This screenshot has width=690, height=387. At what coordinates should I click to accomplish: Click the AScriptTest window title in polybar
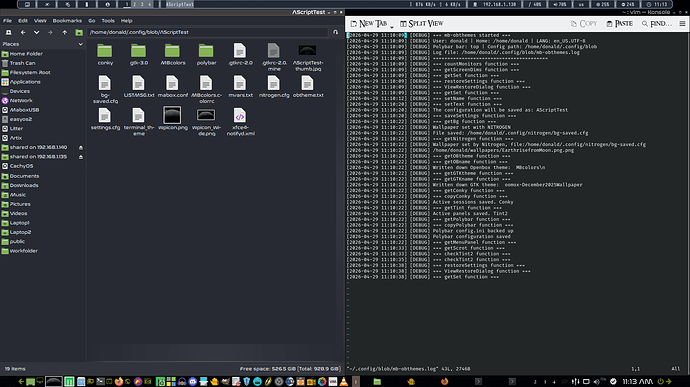(180, 4)
